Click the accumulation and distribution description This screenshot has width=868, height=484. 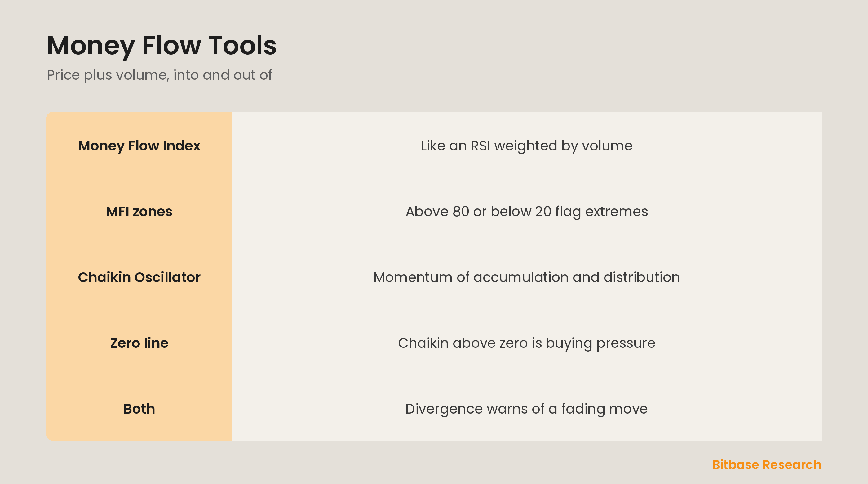click(527, 277)
